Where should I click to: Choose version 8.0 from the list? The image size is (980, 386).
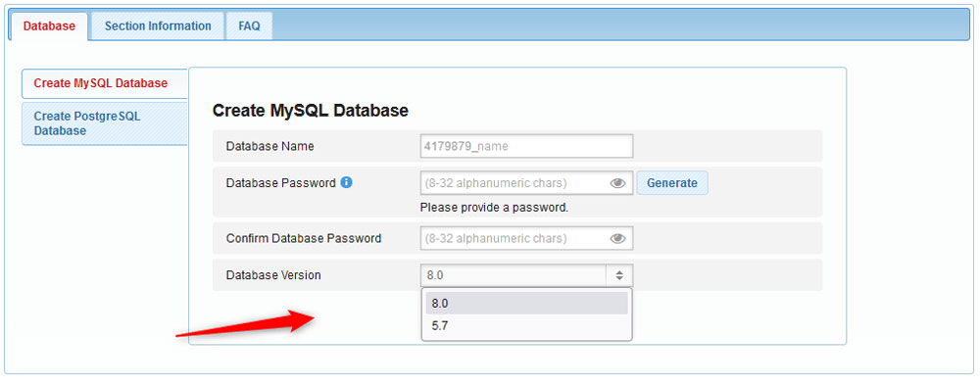(527, 303)
